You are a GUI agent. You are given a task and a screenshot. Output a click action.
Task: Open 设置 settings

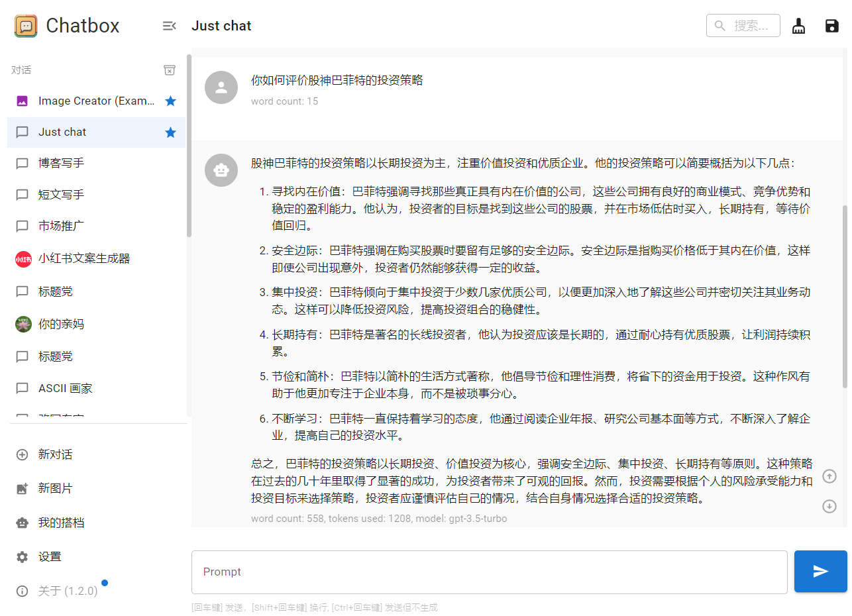tap(50, 557)
